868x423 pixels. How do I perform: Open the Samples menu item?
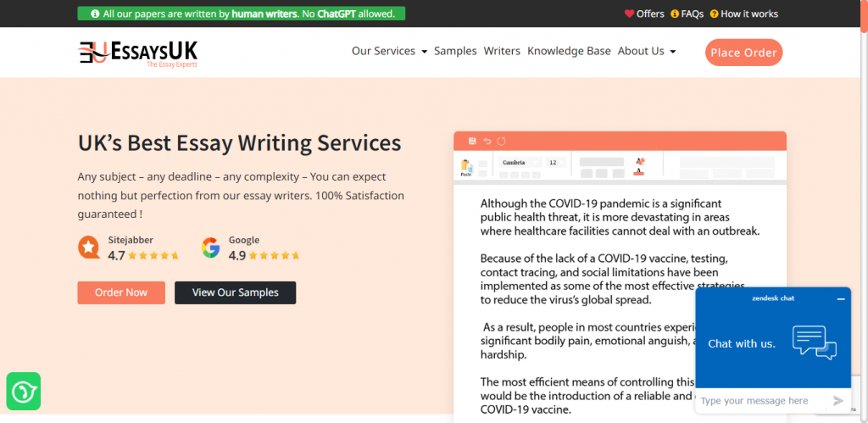click(455, 51)
